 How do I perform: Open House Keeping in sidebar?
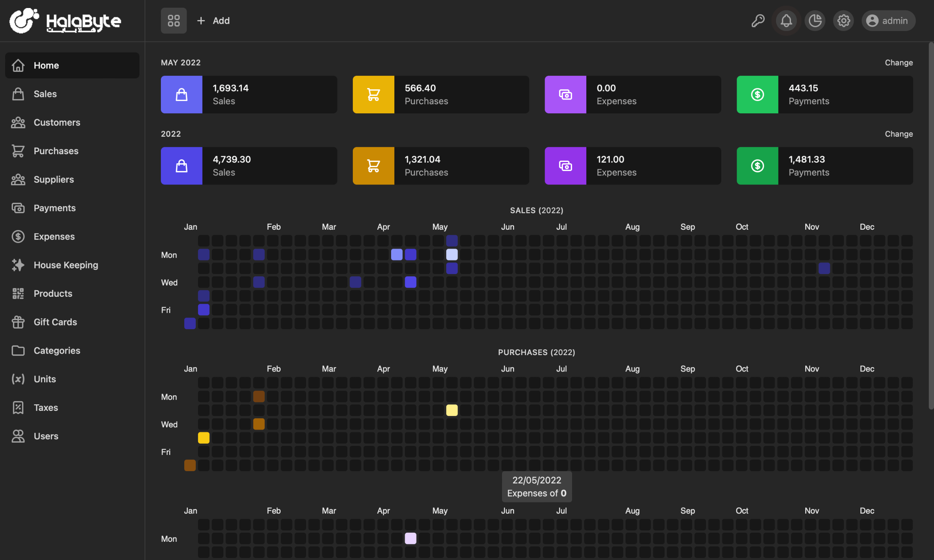pyautogui.click(x=66, y=265)
